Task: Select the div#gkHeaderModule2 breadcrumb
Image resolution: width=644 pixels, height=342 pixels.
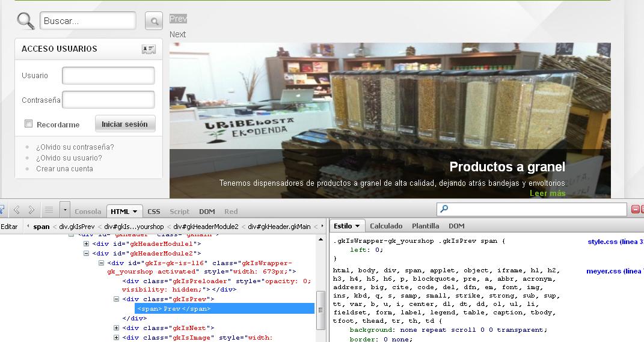Action: tap(206, 226)
